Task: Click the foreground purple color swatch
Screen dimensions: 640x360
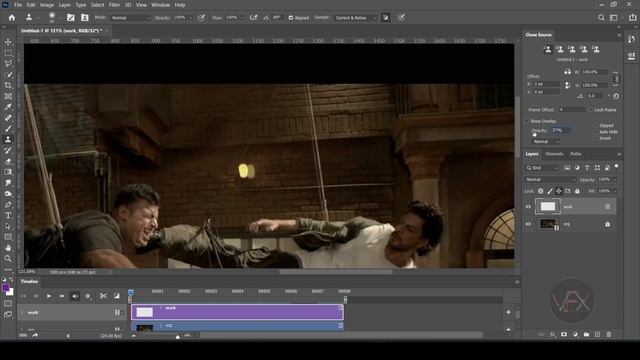Action: pyautogui.click(x=6, y=288)
